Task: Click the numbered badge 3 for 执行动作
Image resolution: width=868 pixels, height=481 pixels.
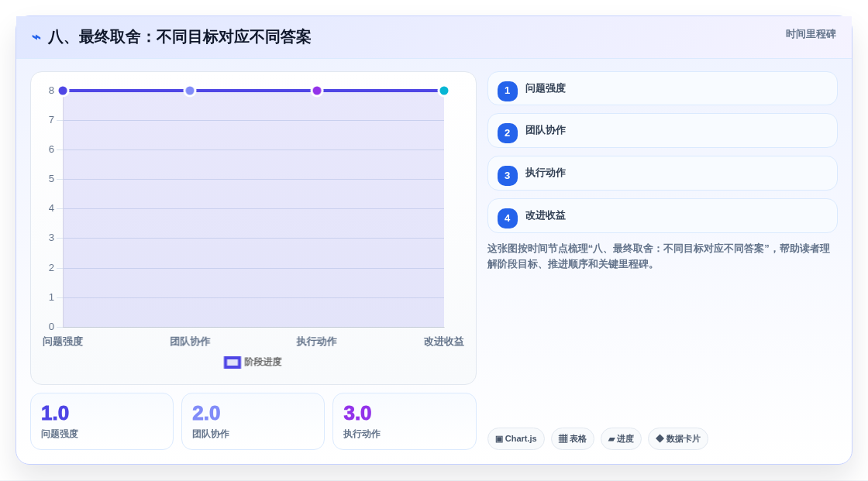Action: [507, 176]
